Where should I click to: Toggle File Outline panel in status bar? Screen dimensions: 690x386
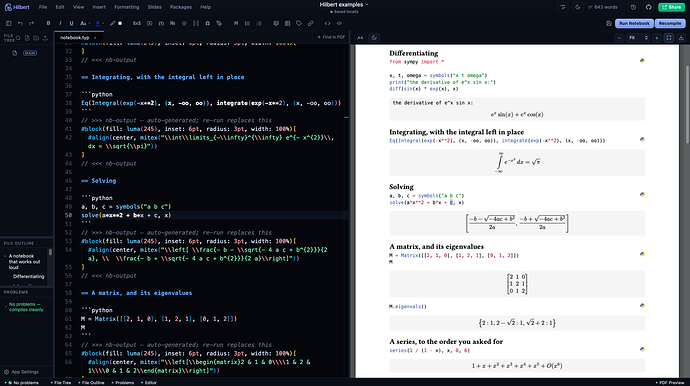[92, 382]
